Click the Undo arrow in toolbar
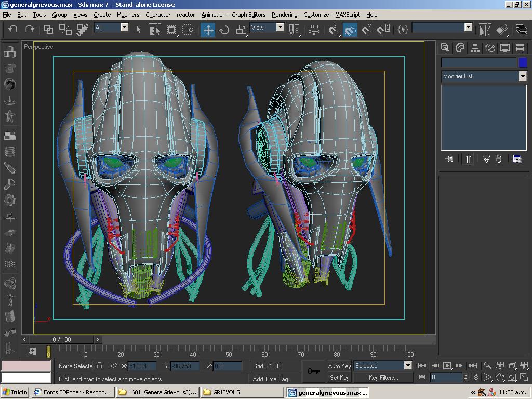Screen dimensions: 532x399 [13, 30]
